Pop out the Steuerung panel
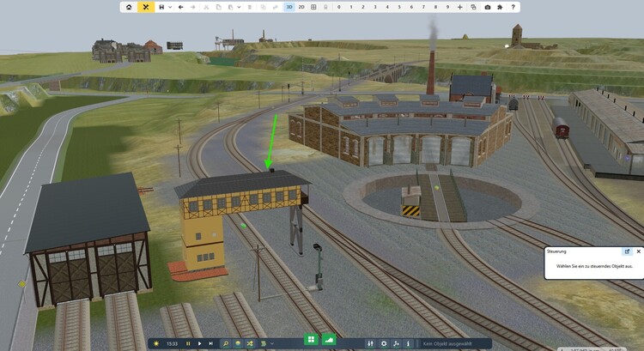644x351 pixels. click(x=627, y=251)
